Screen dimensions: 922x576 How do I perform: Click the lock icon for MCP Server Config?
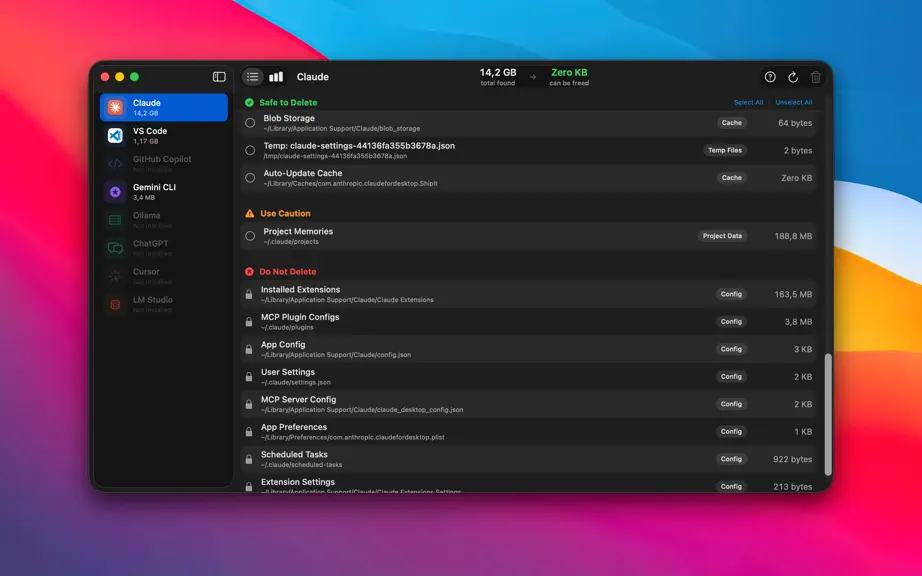(249, 404)
